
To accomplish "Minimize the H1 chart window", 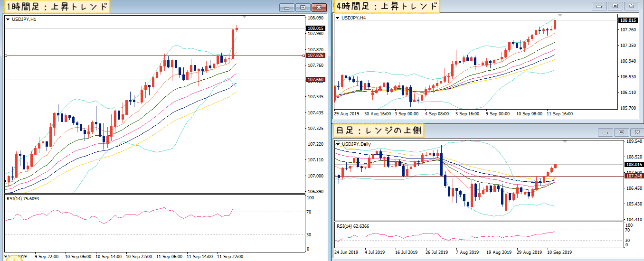I will click(287, 7).
